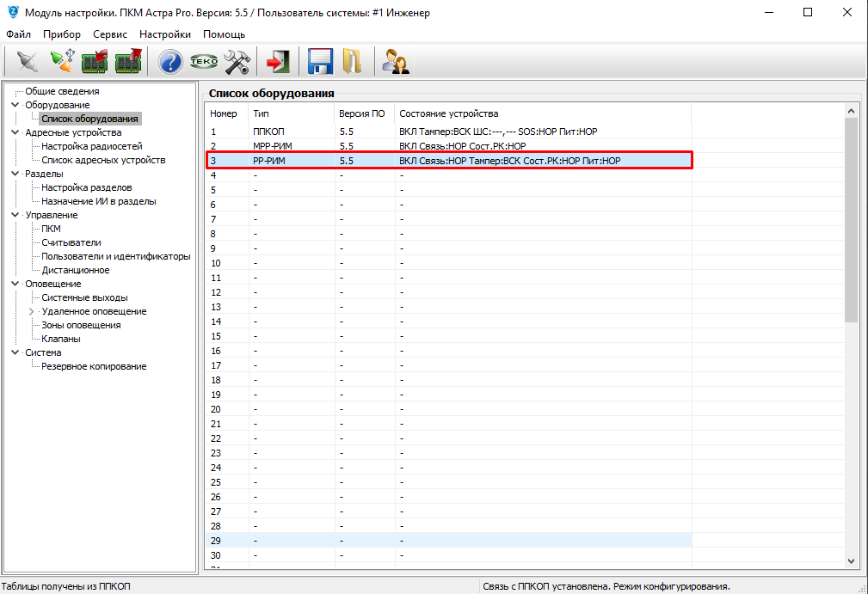Click the gray disconnect plug icon
This screenshot has width=868, height=594.
[x=28, y=61]
